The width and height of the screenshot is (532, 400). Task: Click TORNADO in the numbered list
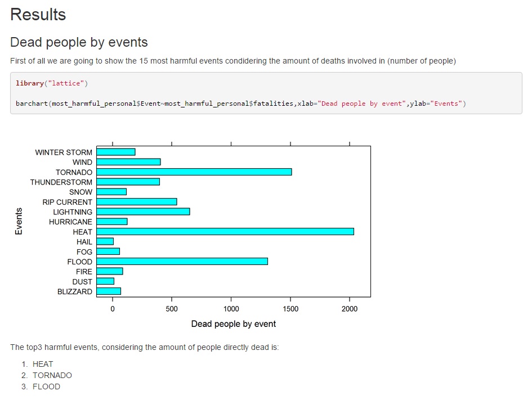click(52, 375)
